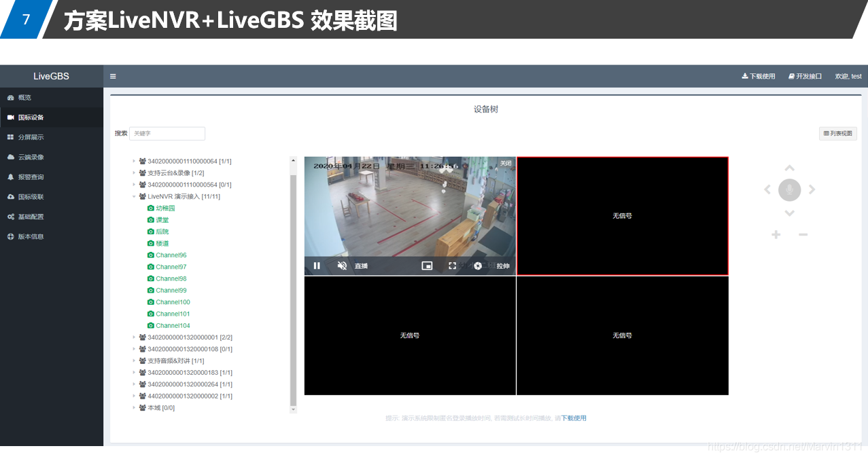Viewport: 868px width, 459px height.
Task: Close the playing video with 关闭
Action: (x=506, y=163)
